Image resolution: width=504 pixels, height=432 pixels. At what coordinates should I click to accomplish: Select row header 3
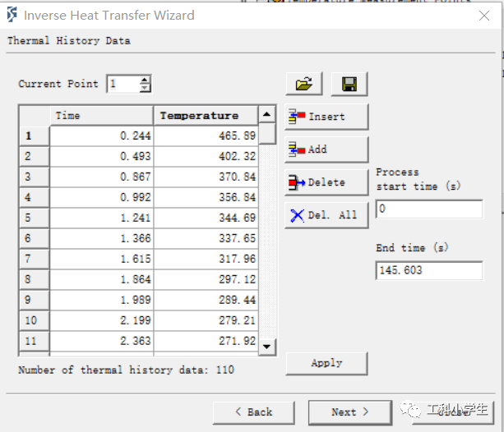pos(35,177)
